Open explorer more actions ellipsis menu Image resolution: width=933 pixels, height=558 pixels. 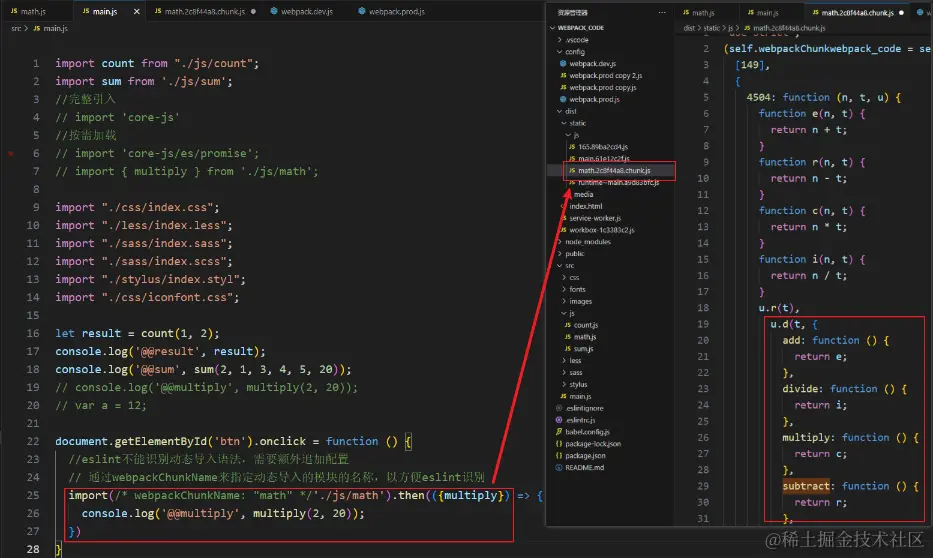pos(662,12)
